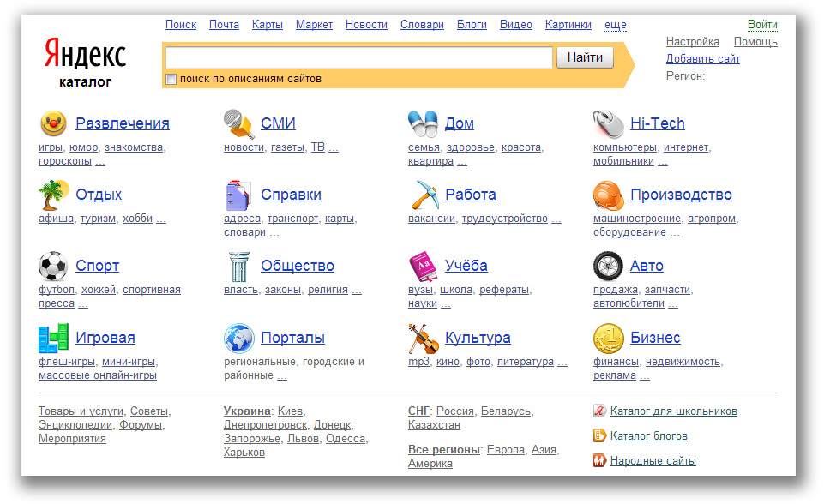830x504 pixels.
Task: Expand more Развлечения subcategories via ellipsis
Action: tap(100, 161)
